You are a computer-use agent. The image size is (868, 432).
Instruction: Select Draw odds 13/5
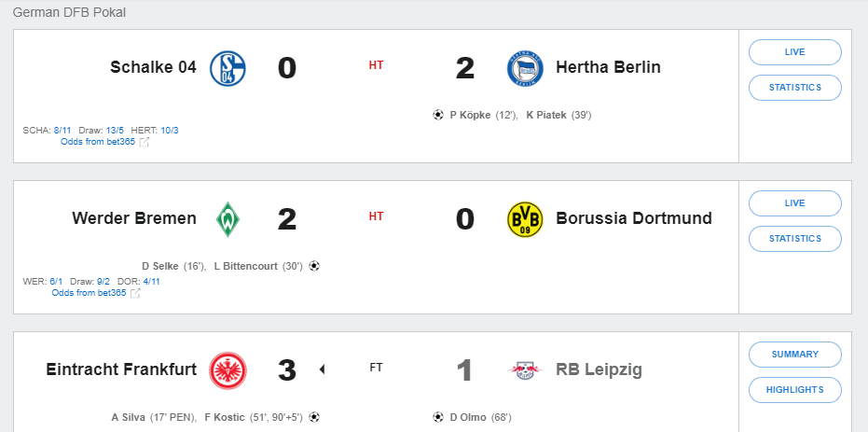(116, 131)
